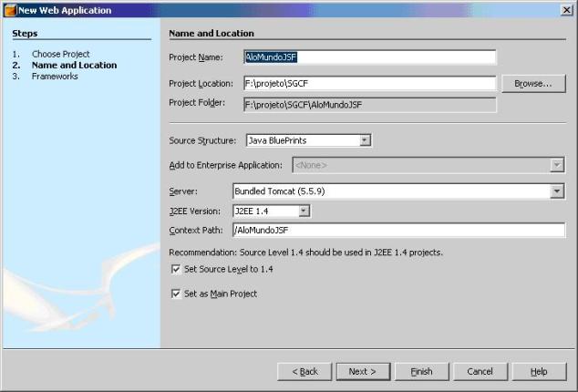Open the J2EE Version dropdown
Screen dimensions: 578x392
[x=304, y=211]
